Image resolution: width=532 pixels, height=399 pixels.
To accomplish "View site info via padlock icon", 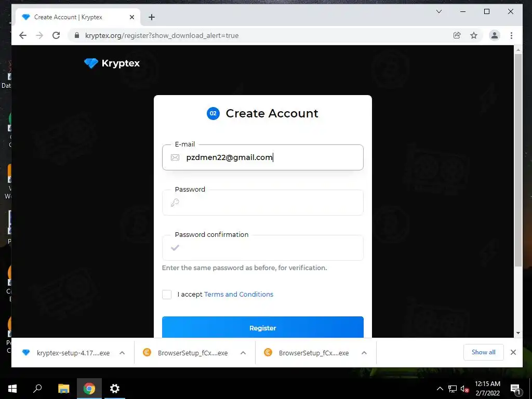I will pos(77,35).
